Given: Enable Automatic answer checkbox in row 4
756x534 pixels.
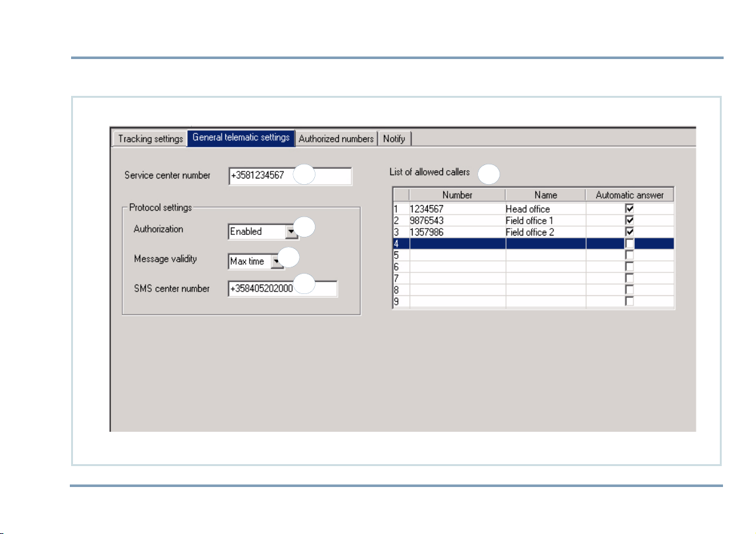Looking at the screenshot, I should point(629,243).
